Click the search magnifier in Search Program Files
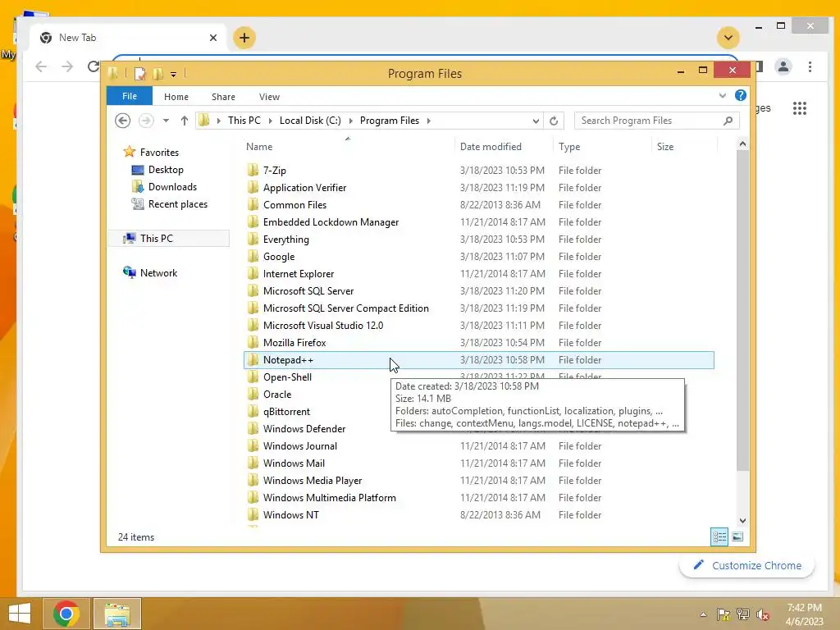The height and width of the screenshot is (630, 840). tap(728, 121)
